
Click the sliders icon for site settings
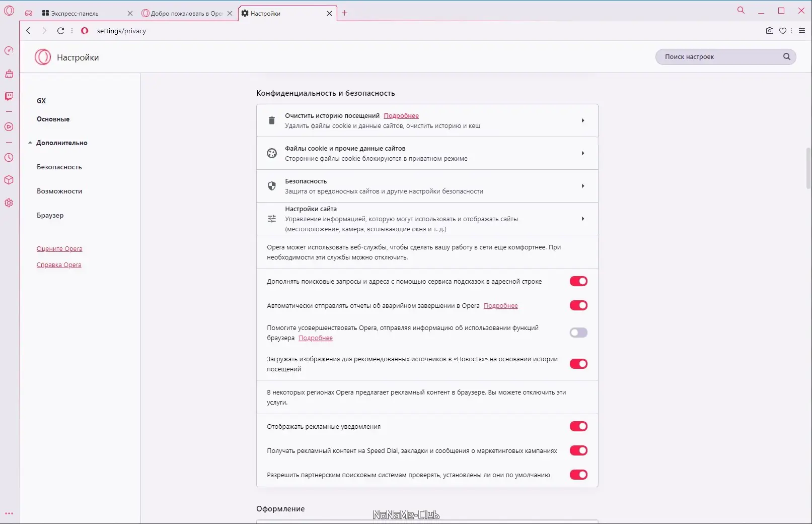272,219
